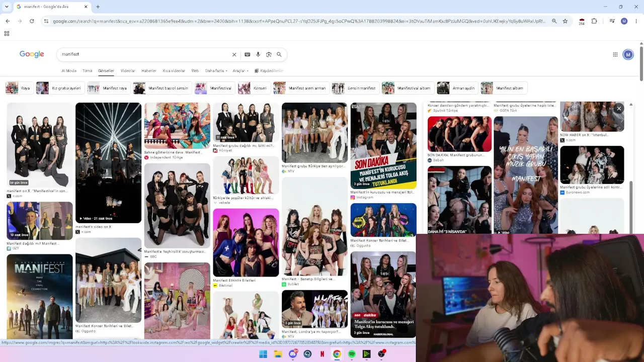Open Netflix from the taskbar

click(322, 354)
